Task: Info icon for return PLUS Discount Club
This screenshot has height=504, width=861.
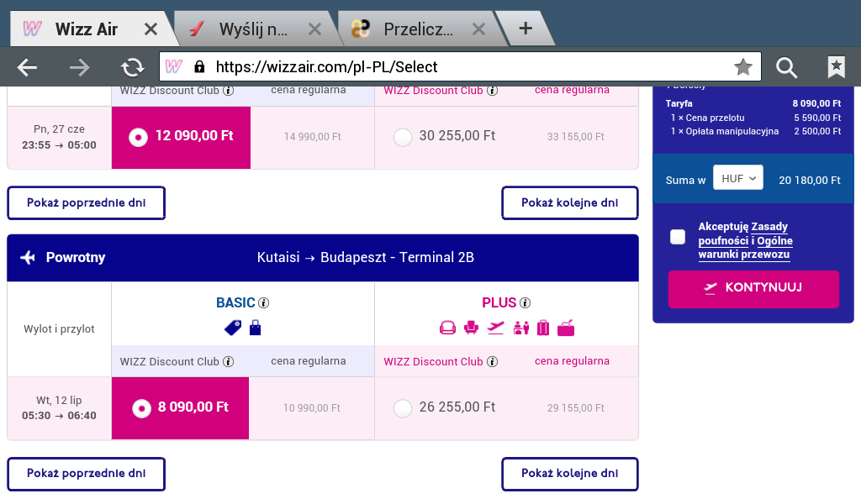Action: pyautogui.click(x=493, y=361)
